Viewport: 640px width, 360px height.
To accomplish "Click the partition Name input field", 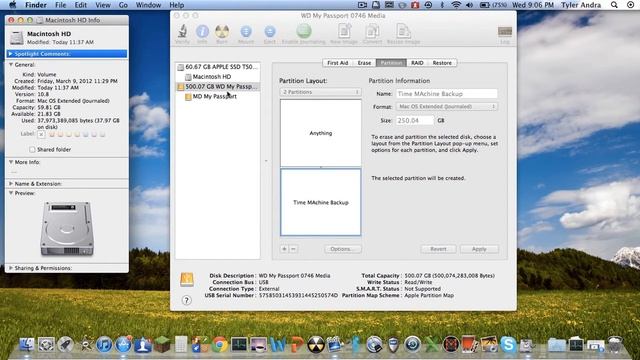I will coord(447,94).
